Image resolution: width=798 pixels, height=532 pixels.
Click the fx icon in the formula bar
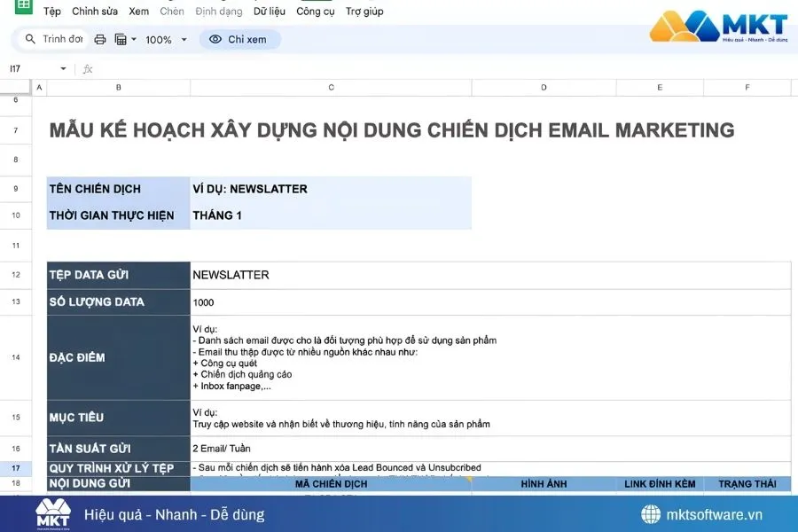click(87, 67)
